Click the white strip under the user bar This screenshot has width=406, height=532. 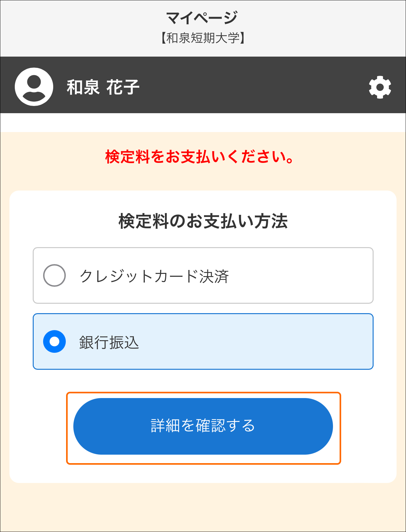pyautogui.click(x=203, y=123)
